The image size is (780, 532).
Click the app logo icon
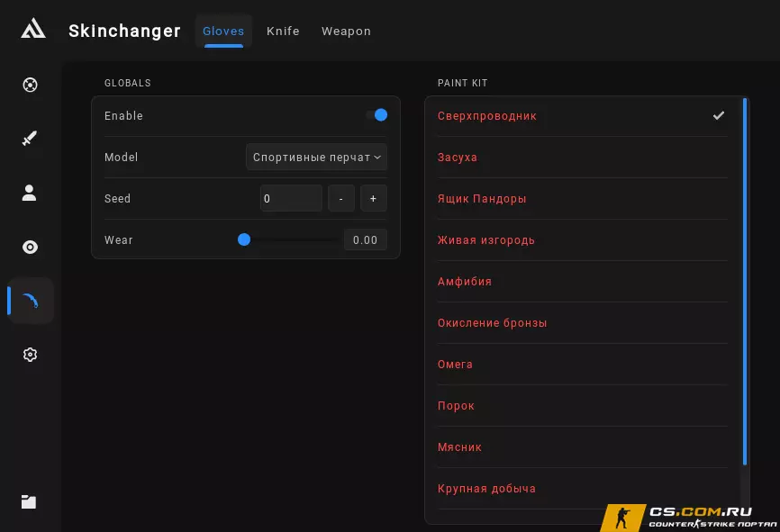(x=32, y=28)
